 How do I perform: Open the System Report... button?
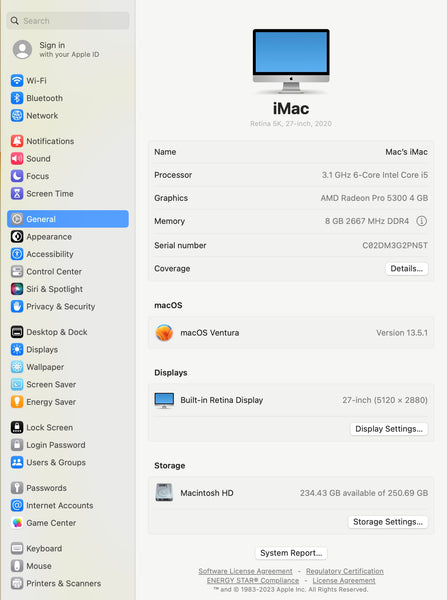point(291,553)
